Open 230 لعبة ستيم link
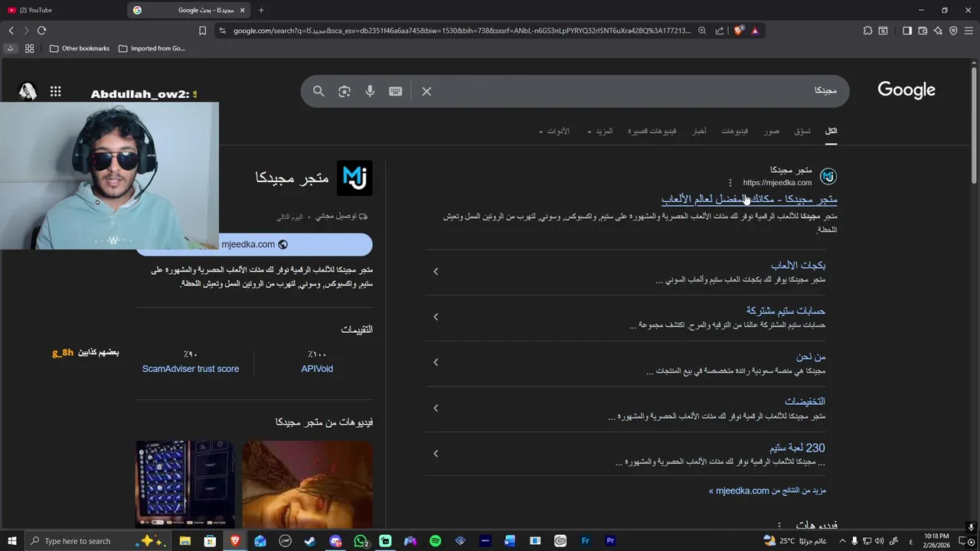 coord(797,448)
